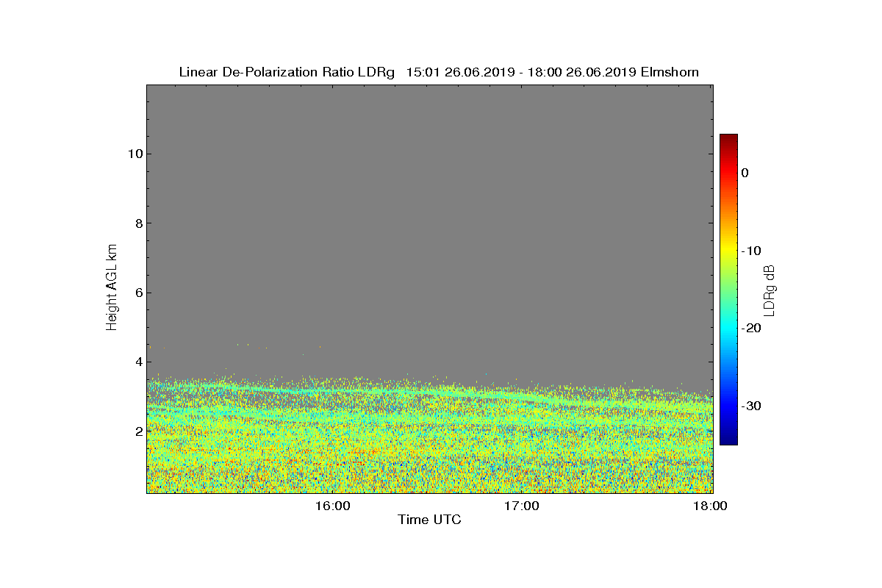Viewport: 882px width, 588px height.
Task: Click the '18:00' time tick label
Action: click(711, 506)
